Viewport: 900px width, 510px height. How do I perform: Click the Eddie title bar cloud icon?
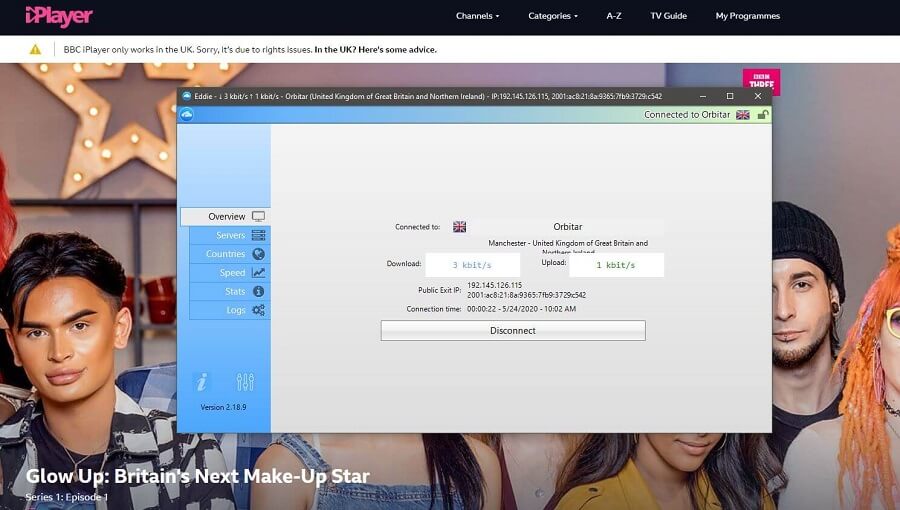(186, 96)
